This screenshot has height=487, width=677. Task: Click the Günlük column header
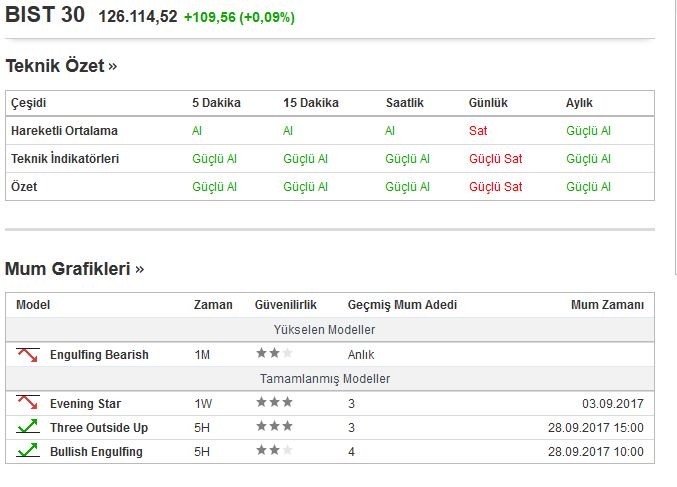(487, 103)
